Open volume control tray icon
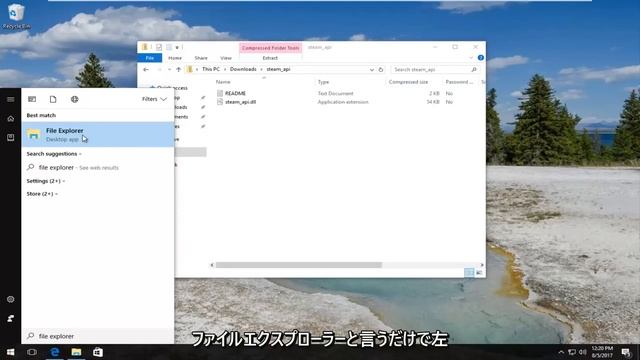This screenshot has width=640, height=360. 583,352
